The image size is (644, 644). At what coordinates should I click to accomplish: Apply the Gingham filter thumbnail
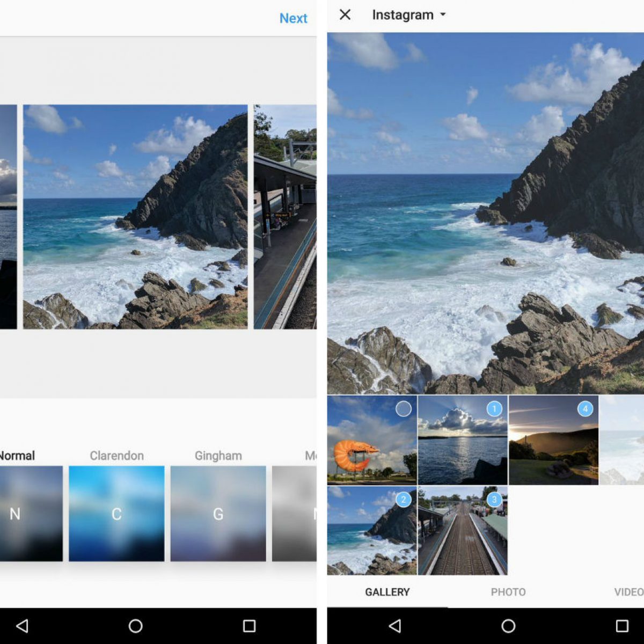point(218,513)
